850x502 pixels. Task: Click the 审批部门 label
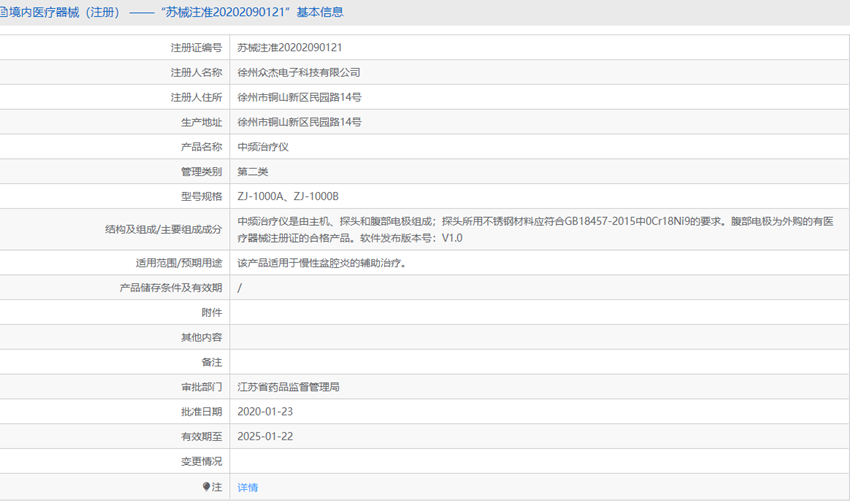202,387
